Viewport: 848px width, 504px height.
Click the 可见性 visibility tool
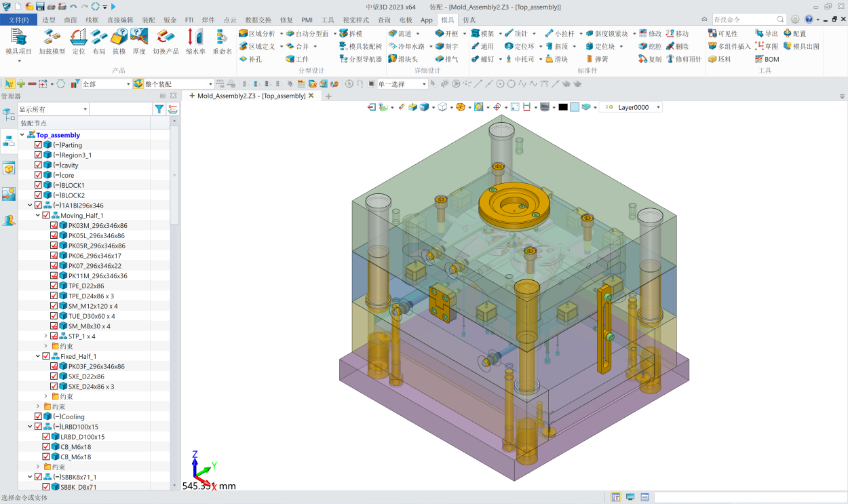coord(722,33)
